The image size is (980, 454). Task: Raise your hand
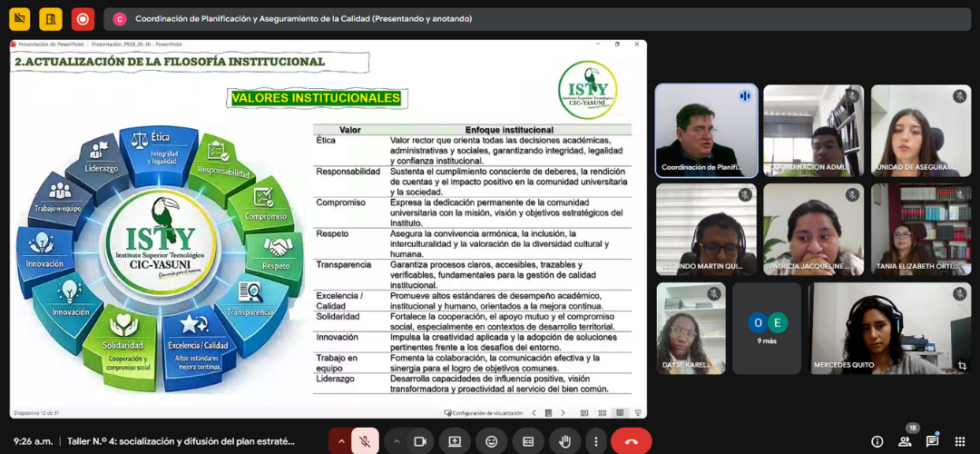click(x=564, y=441)
